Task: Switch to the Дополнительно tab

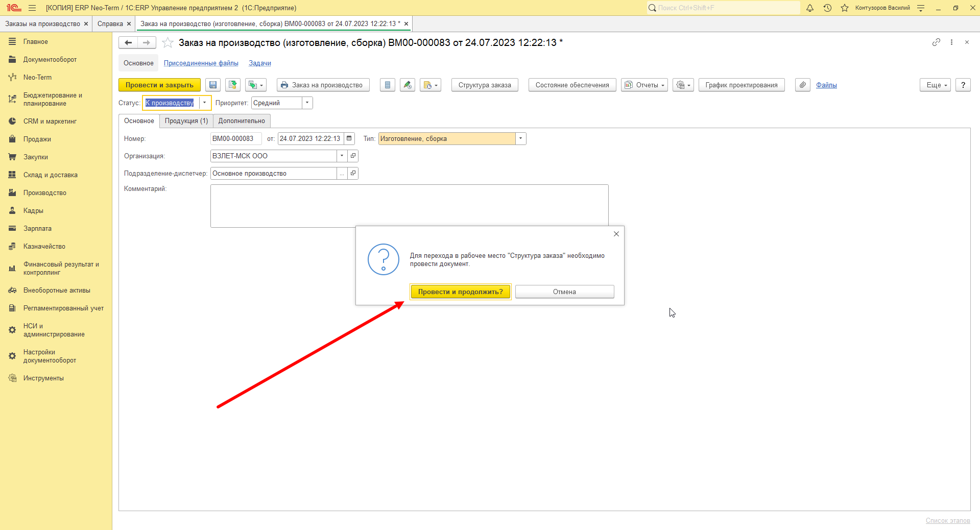Action: coord(242,121)
